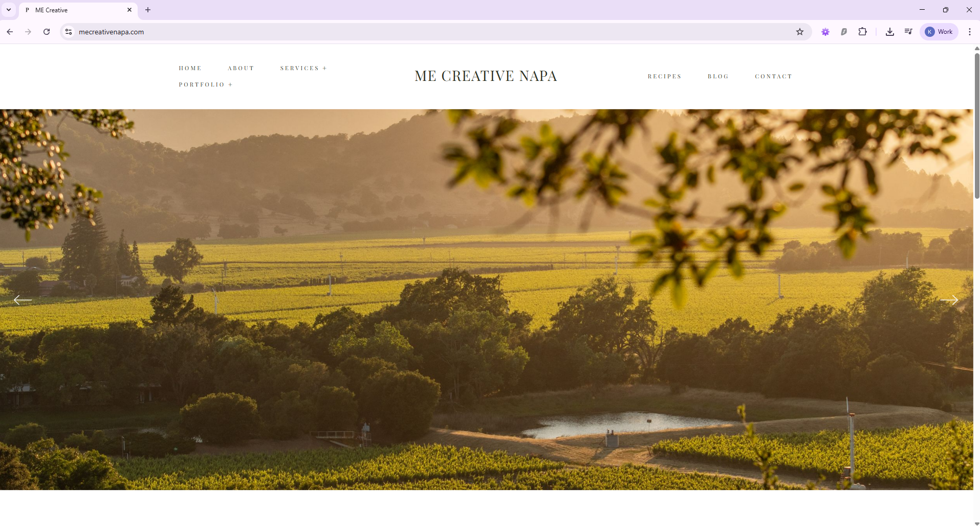Viewport: 980px width, 526px height.
Task: Open the Blog link
Action: pyautogui.click(x=718, y=76)
